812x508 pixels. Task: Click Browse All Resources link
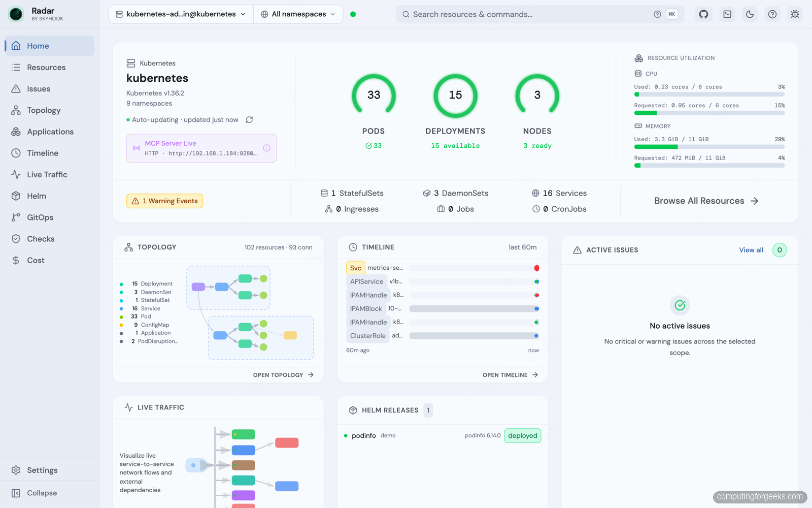point(706,201)
